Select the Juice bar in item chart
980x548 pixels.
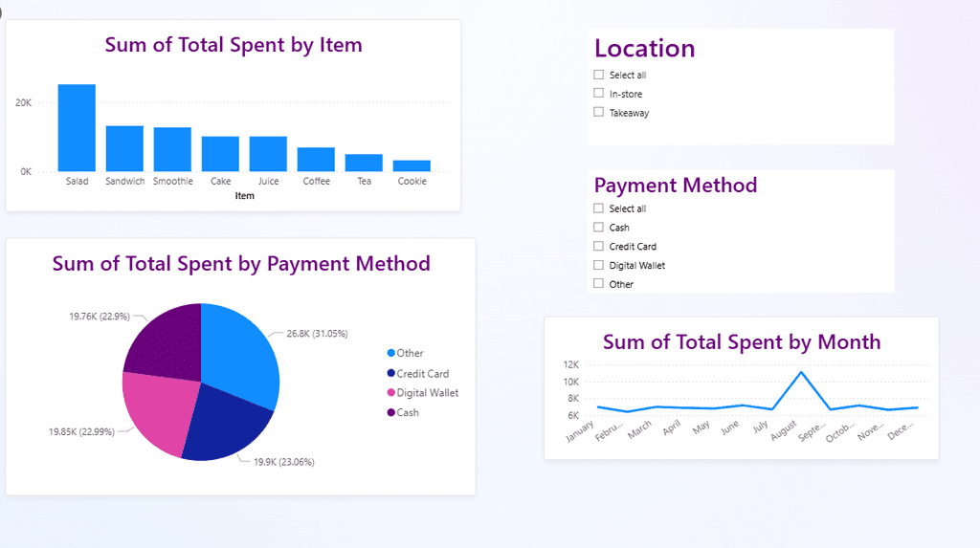pos(268,154)
